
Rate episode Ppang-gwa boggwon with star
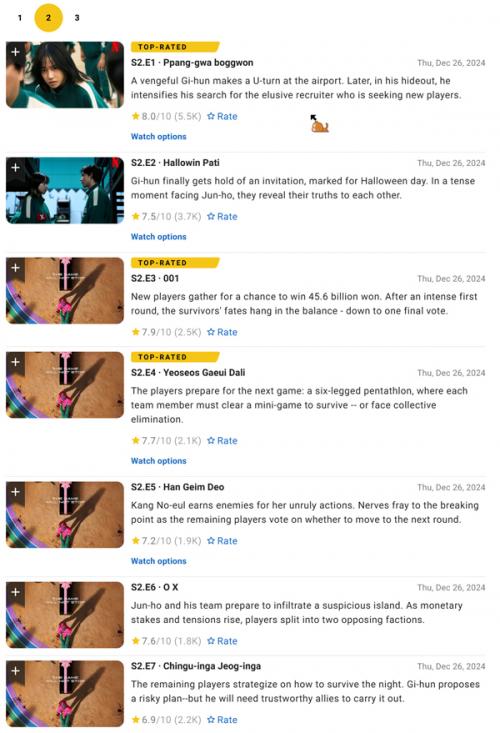(222, 116)
